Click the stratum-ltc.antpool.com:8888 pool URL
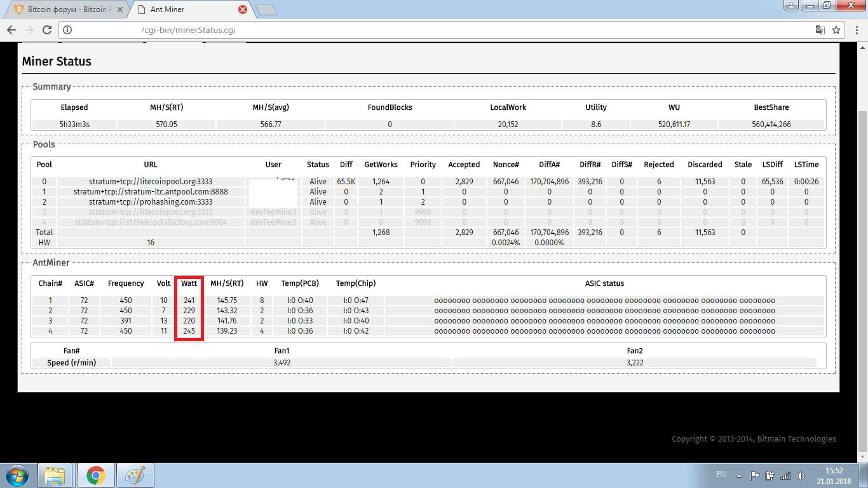868x488 pixels. [x=150, y=192]
